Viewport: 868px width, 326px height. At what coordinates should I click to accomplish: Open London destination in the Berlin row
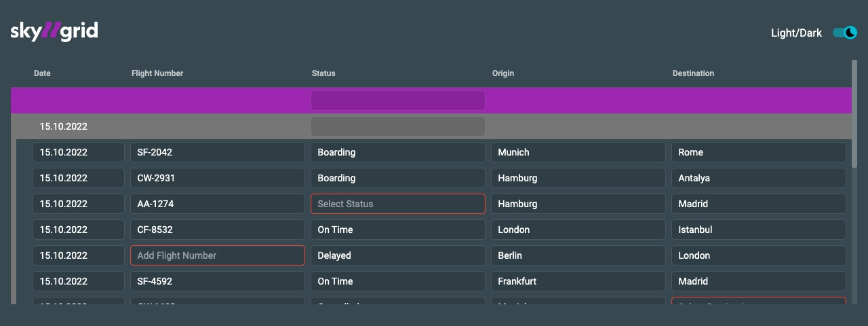(759, 255)
